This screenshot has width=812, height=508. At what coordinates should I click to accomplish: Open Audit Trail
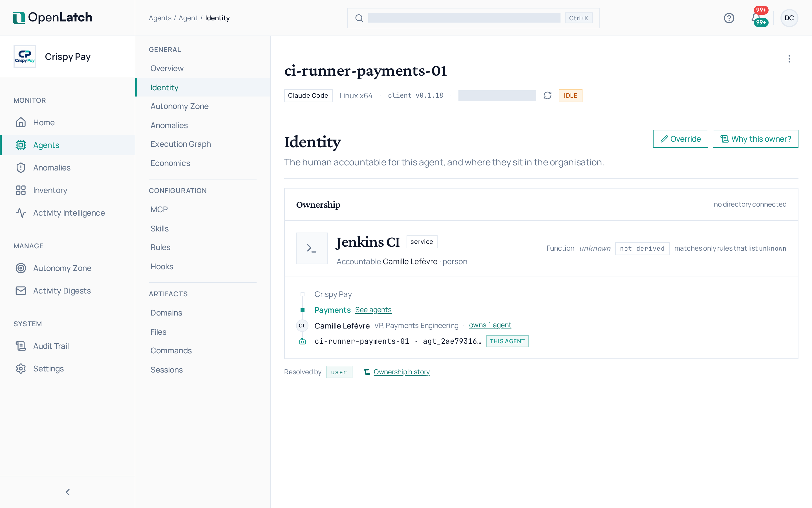(x=67, y=346)
